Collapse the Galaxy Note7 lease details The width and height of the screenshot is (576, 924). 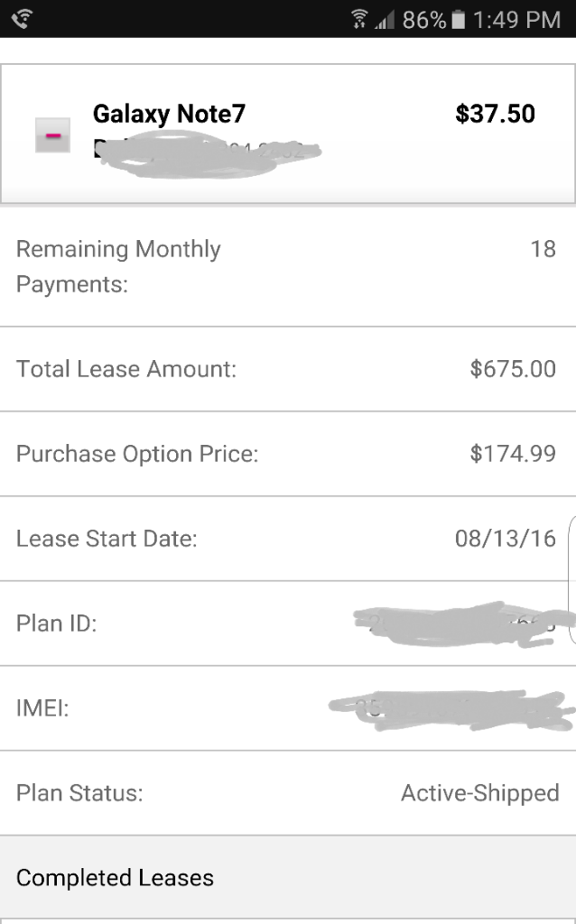[52, 135]
